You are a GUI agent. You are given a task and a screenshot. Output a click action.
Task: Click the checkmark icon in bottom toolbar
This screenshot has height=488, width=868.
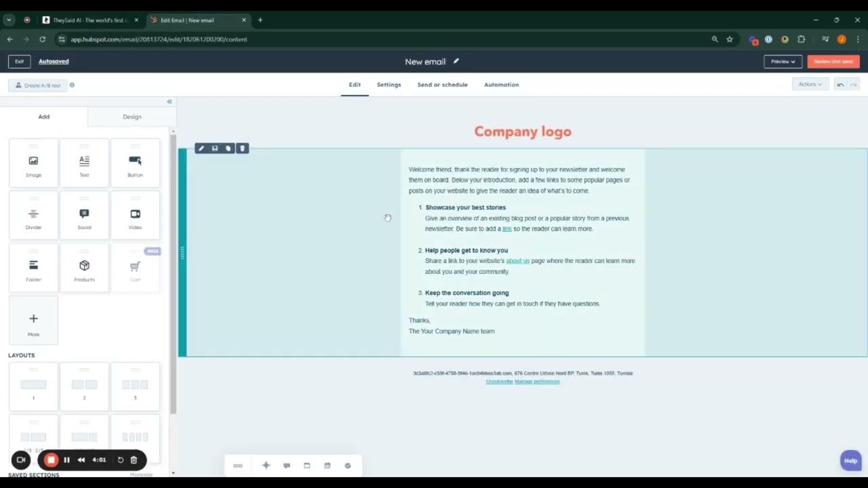(348, 466)
